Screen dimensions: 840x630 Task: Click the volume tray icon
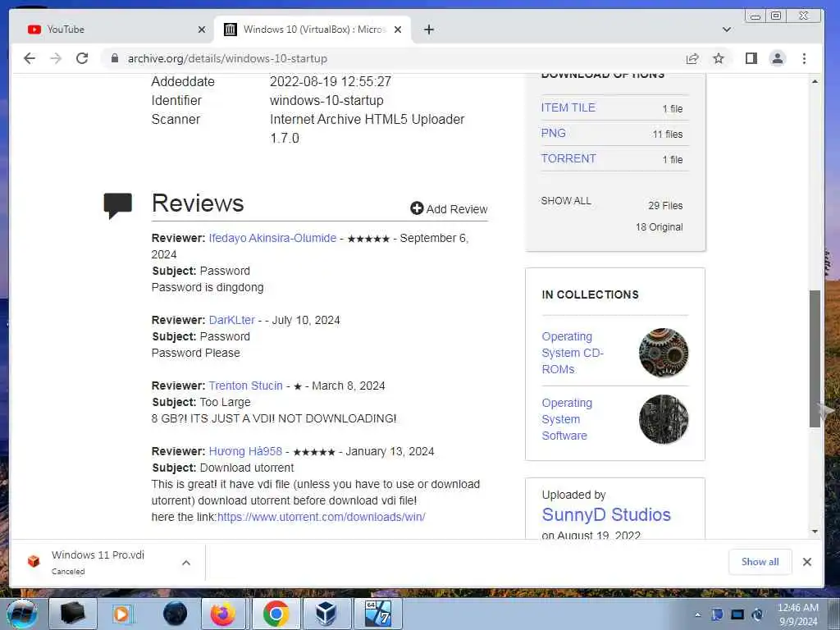(757, 614)
